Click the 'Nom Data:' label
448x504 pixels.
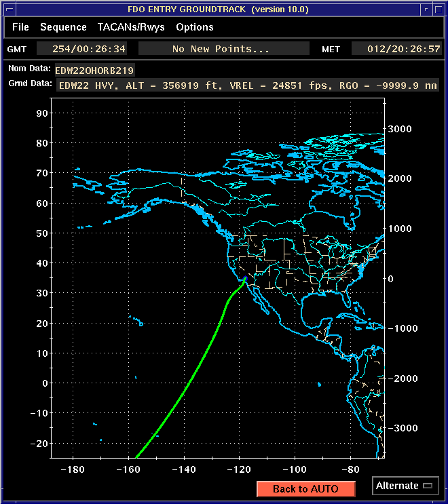(x=29, y=68)
